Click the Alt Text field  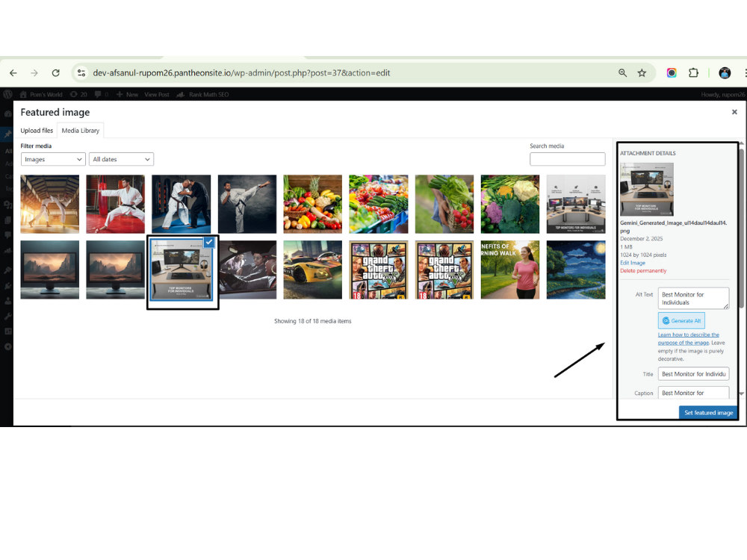[693, 298]
